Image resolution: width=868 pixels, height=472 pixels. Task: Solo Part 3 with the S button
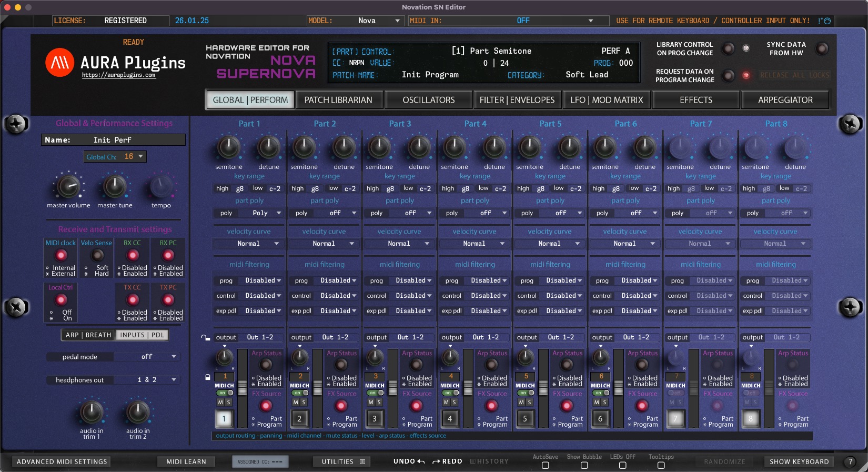[x=379, y=402]
